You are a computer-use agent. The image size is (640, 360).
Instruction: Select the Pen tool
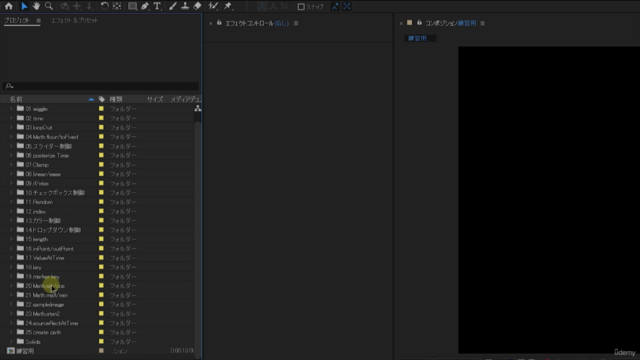145,6
